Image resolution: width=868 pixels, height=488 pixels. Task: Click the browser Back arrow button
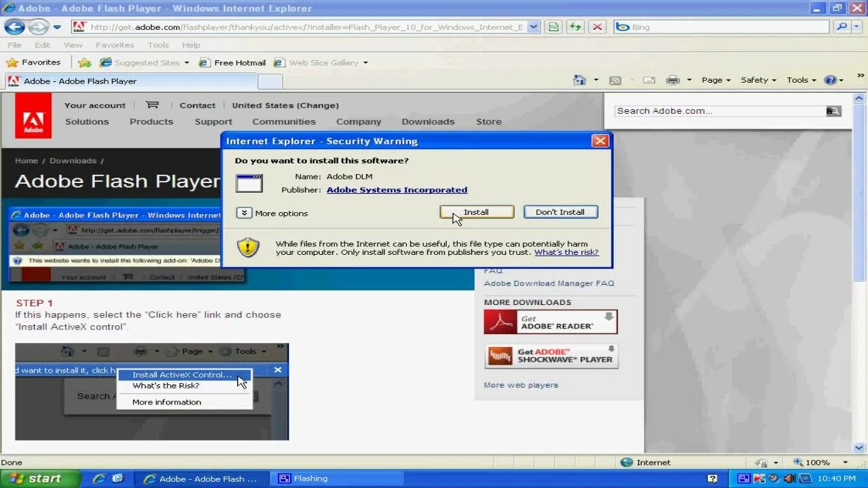click(x=15, y=27)
